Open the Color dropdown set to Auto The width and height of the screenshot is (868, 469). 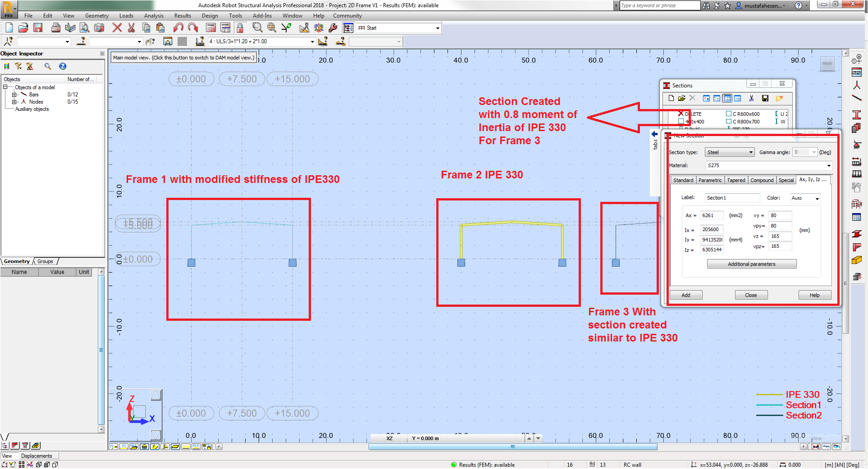click(805, 198)
